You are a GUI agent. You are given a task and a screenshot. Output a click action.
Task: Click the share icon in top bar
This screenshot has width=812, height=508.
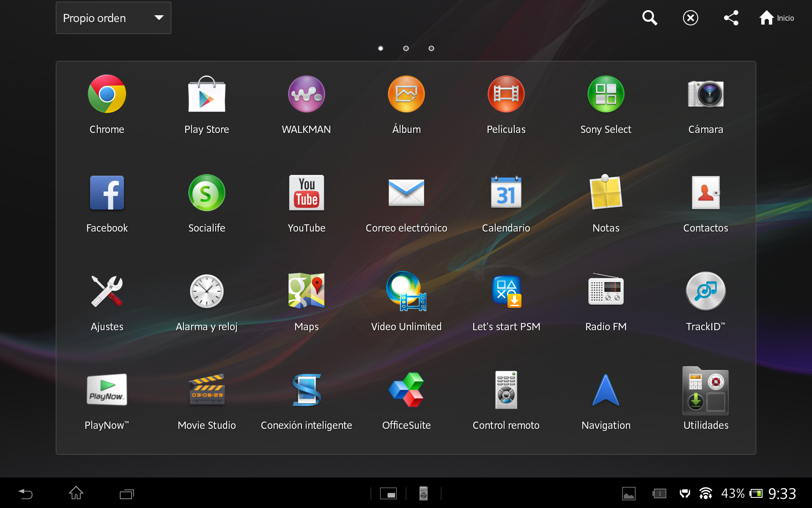(731, 18)
